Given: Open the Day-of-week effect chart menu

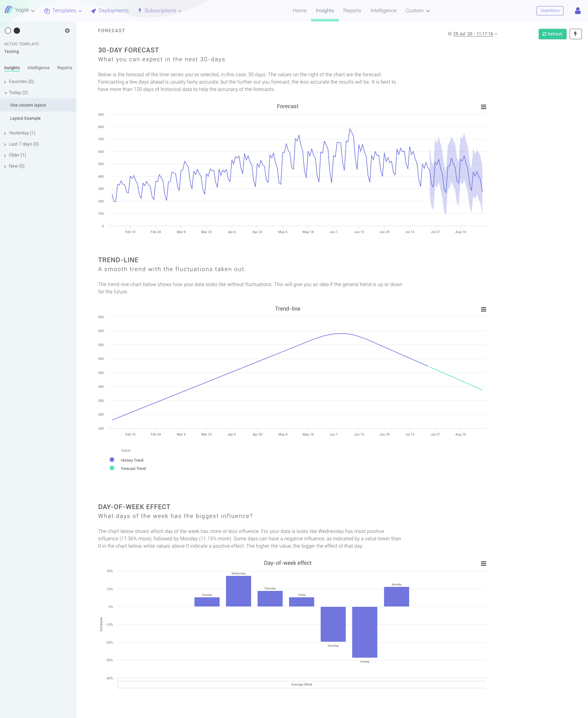Looking at the screenshot, I should coord(483,564).
